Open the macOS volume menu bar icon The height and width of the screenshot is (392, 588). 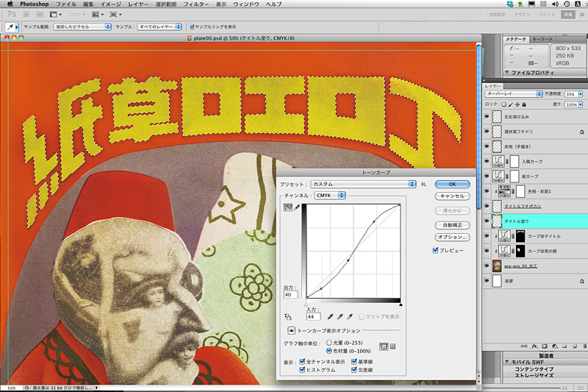pyautogui.click(x=555, y=4)
